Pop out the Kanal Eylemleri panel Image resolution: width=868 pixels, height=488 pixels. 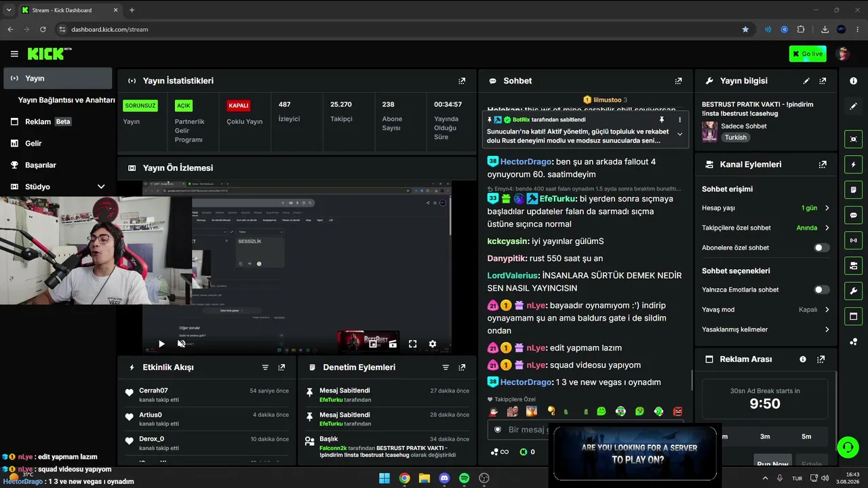click(823, 165)
